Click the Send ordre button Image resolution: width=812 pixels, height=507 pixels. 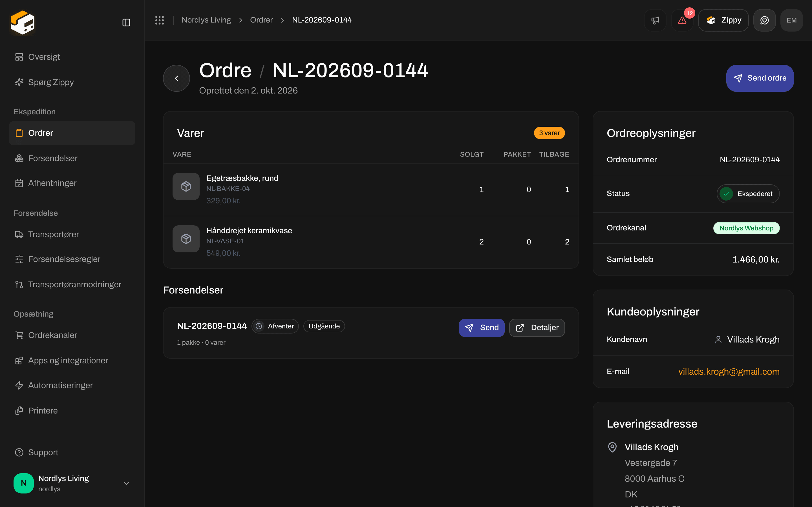pos(760,78)
